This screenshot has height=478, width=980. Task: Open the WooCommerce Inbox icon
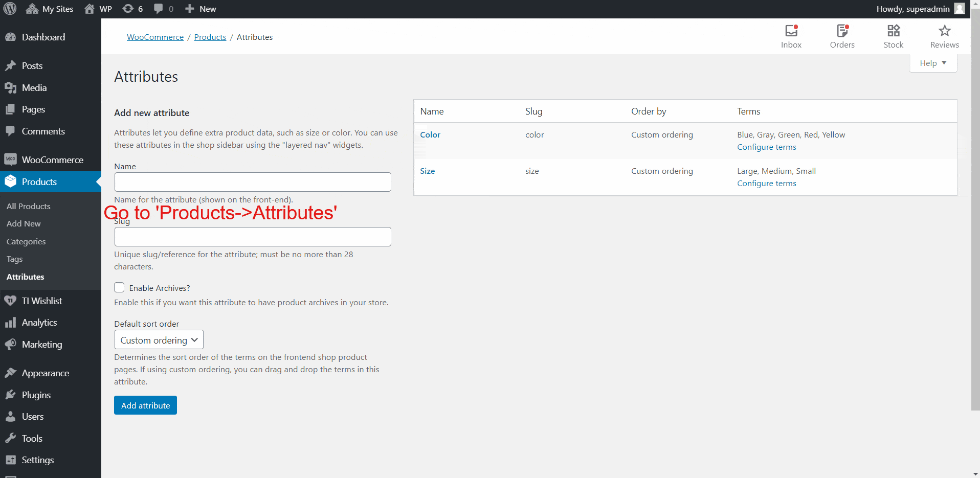(x=791, y=31)
